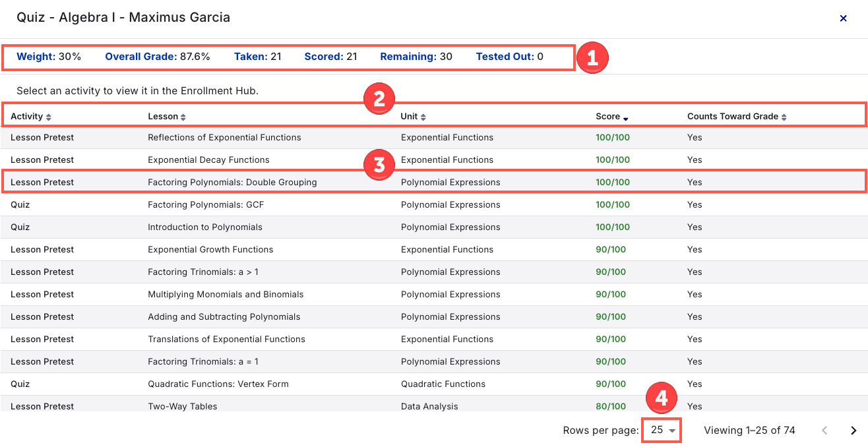The width and height of the screenshot is (868, 447).
Task: Click the 90/100 score for Vertex Form quiz
Action: [x=611, y=384]
